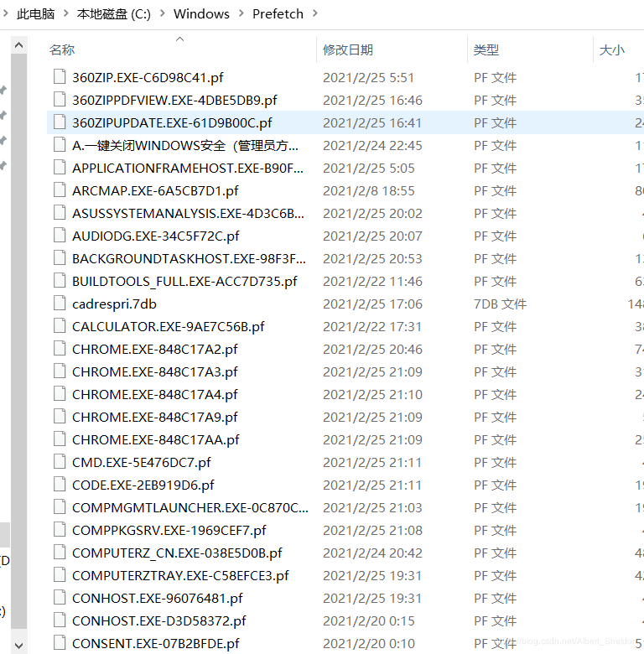Viewport: 644px width, 654px height.
Task: Click the file icon of COMPUTERZ_CN.EXE-038E5D0B.pf
Action: point(60,553)
